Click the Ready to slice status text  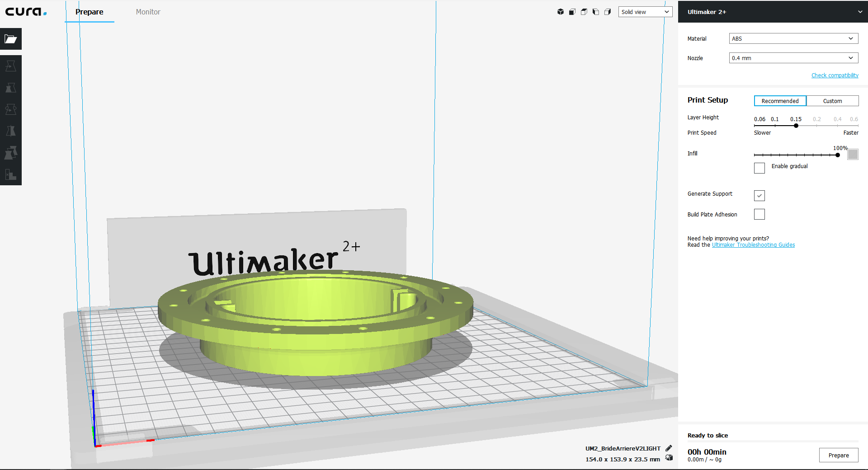click(x=708, y=435)
